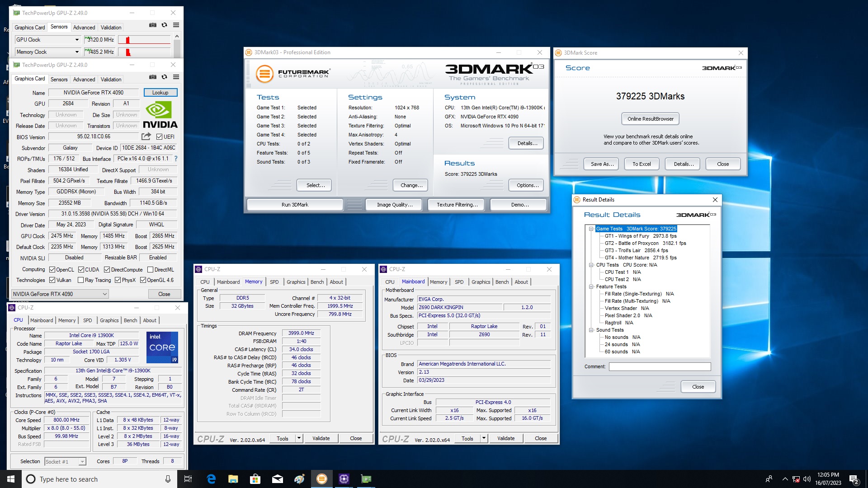
Task: Click the GPU-Z green taskbar icon
Action: [366, 479]
